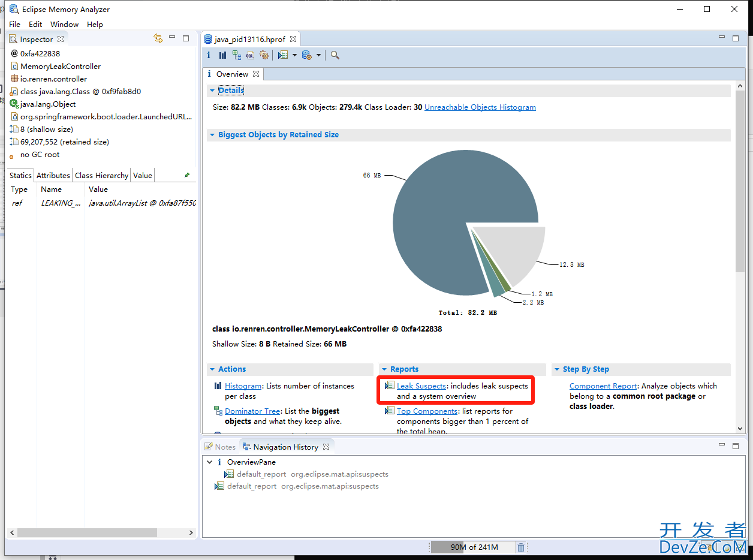Switch to the Value tab in Inspector
Image resolution: width=753 pixels, height=560 pixels.
(143, 175)
